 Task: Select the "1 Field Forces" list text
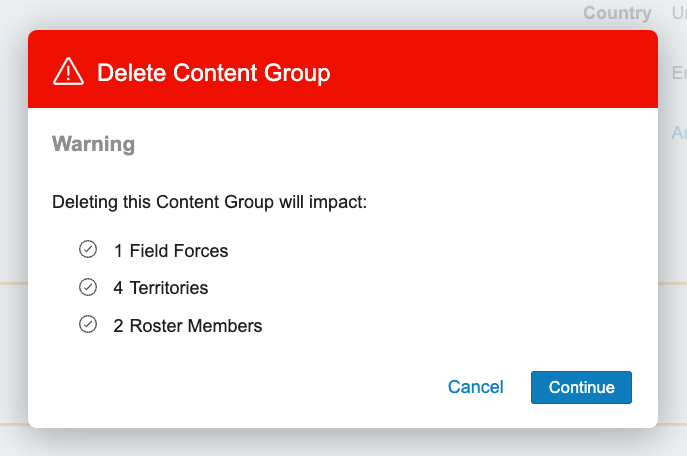click(x=171, y=251)
